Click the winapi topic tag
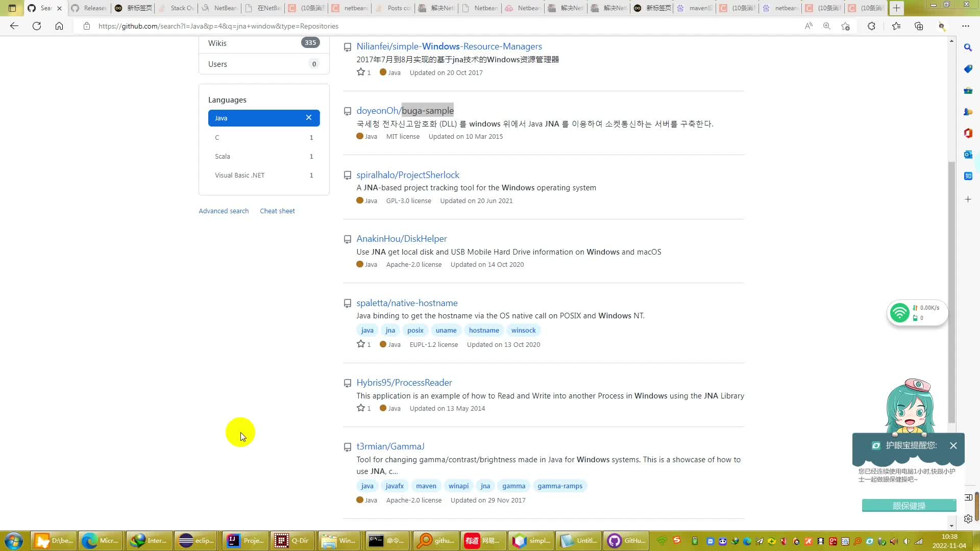Screen dimensions: 980x551 coord(458,486)
